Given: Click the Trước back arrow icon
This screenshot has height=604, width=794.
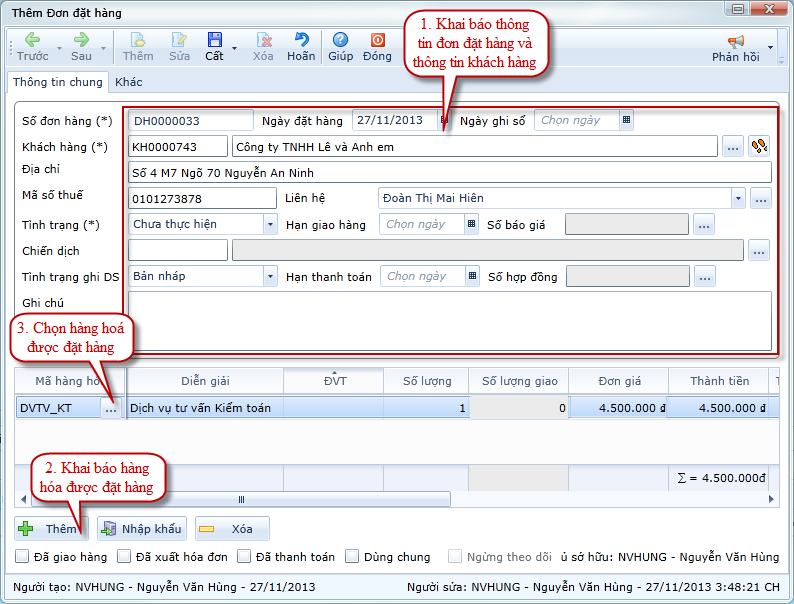Looking at the screenshot, I should (32, 40).
